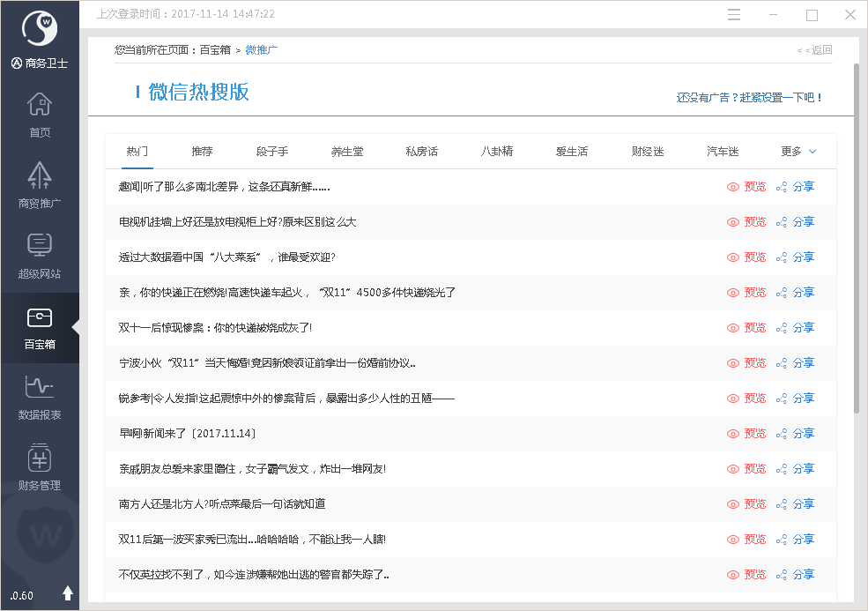Select the 首页 sidebar icon
Screen dimensions: 868x611
pyautogui.click(x=39, y=113)
